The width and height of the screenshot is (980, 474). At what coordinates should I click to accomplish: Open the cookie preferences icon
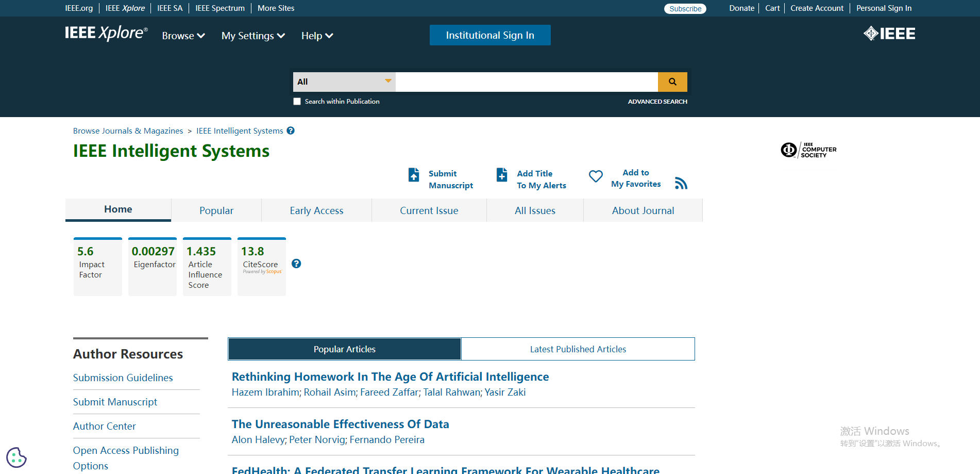coord(16,457)
